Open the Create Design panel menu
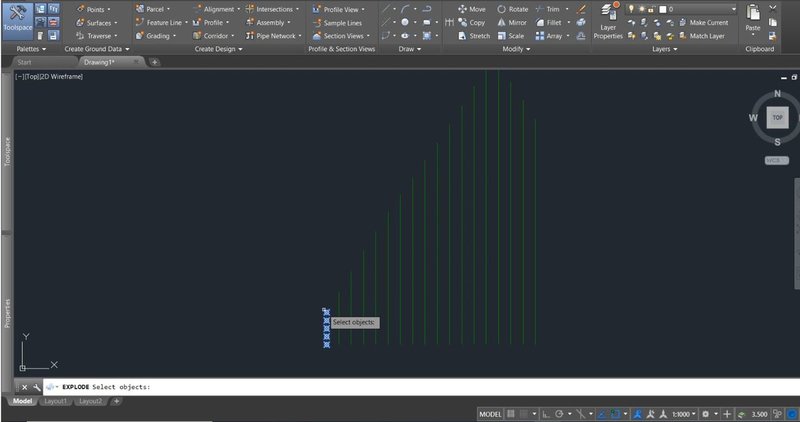800x422 pixels. [x=218, y=49]
